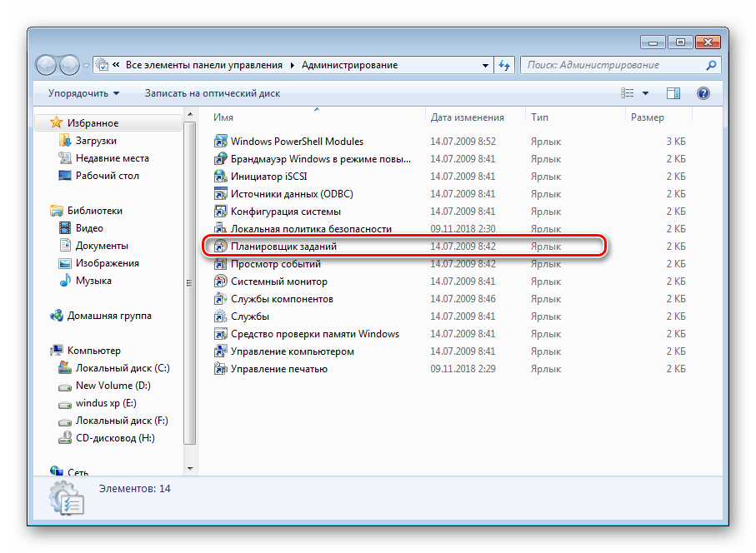Select Компьютер in the navigation pane
The image size is (756, 553).
point(93,351)
